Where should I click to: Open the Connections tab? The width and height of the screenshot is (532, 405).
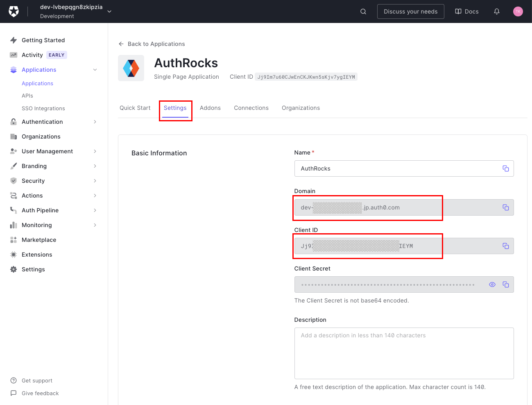pos(251,108)
